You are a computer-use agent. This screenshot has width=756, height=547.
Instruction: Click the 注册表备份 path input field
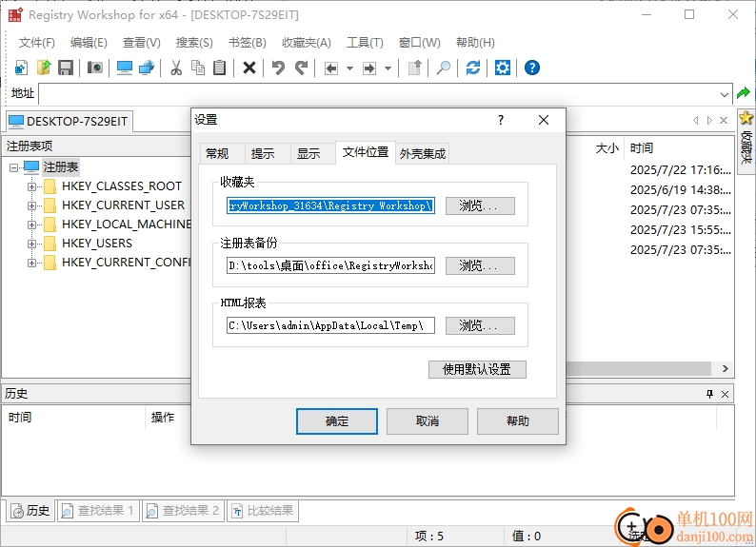point(330,265)
